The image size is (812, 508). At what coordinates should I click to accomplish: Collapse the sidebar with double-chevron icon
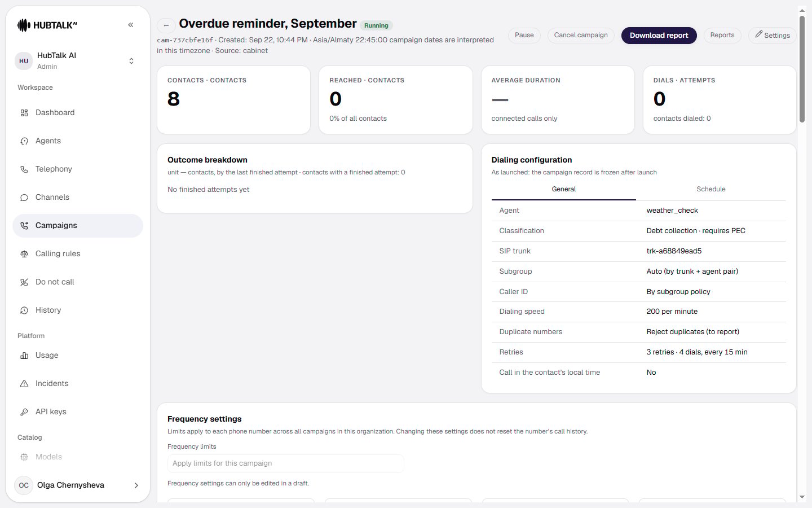[131, 25]
